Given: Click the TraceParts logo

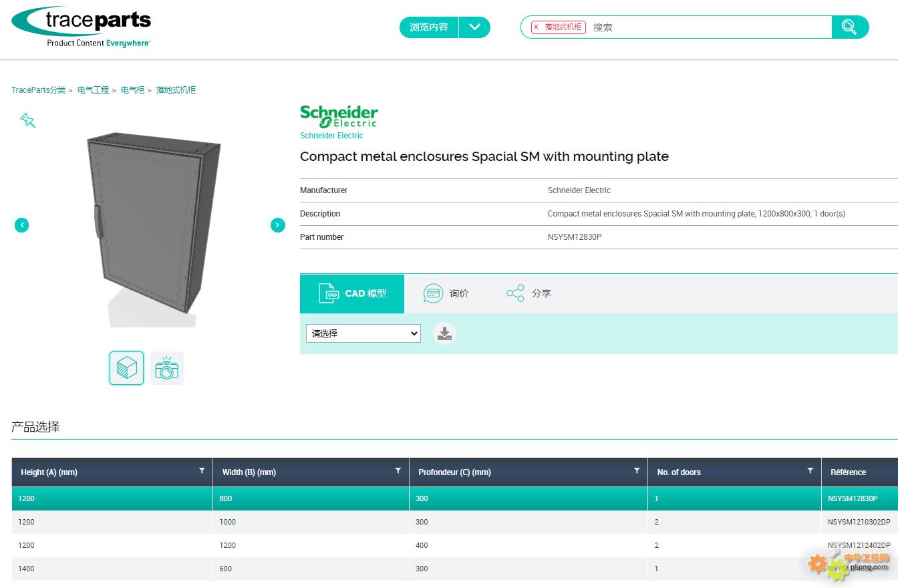Looking at the screenshot, I should click(82, 27).
